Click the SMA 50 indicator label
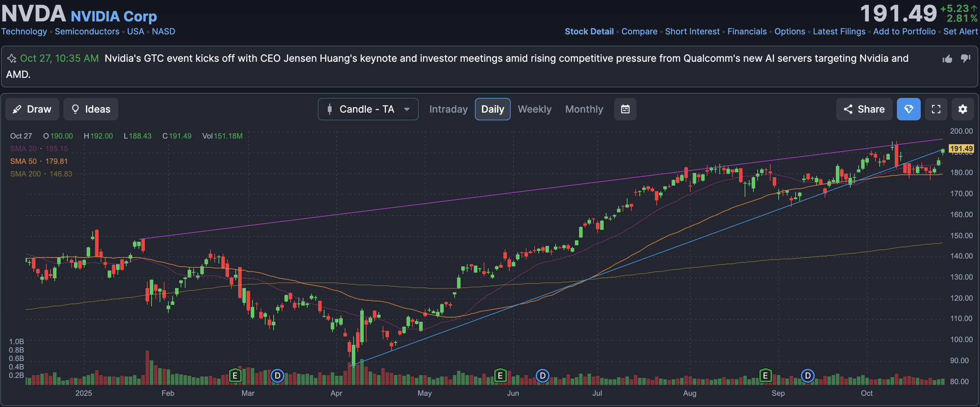The width and height of the screenshot is (980, 407). [x=23, y=161]
